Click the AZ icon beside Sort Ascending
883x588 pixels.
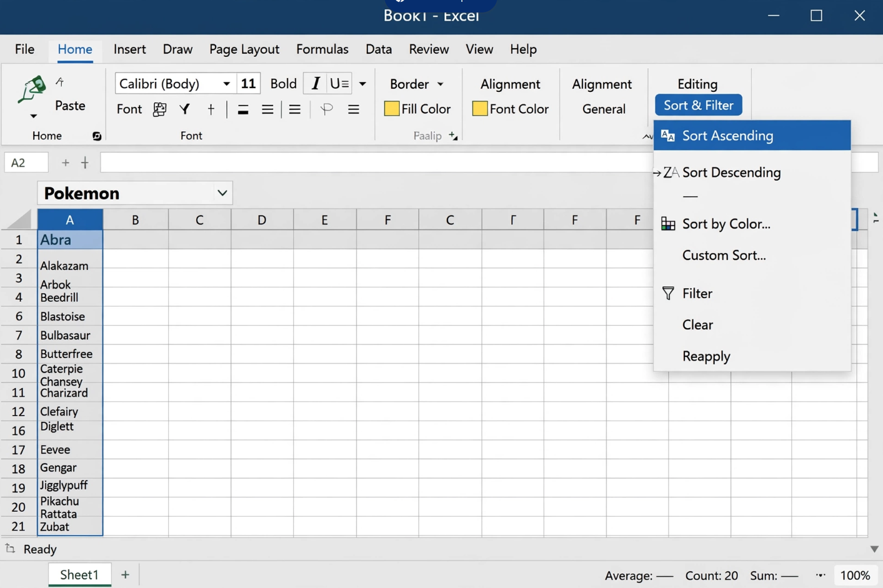tap(668, 136)
